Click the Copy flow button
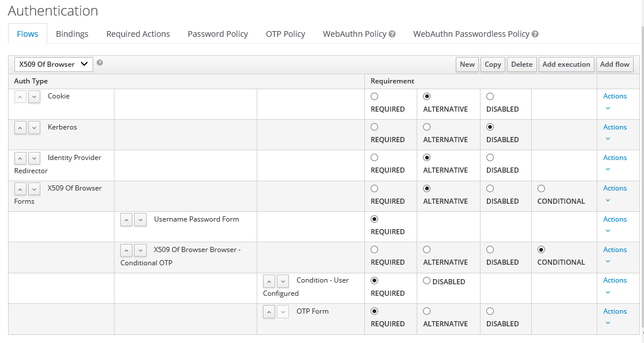 pyautogui.click(x=493, y=64)
